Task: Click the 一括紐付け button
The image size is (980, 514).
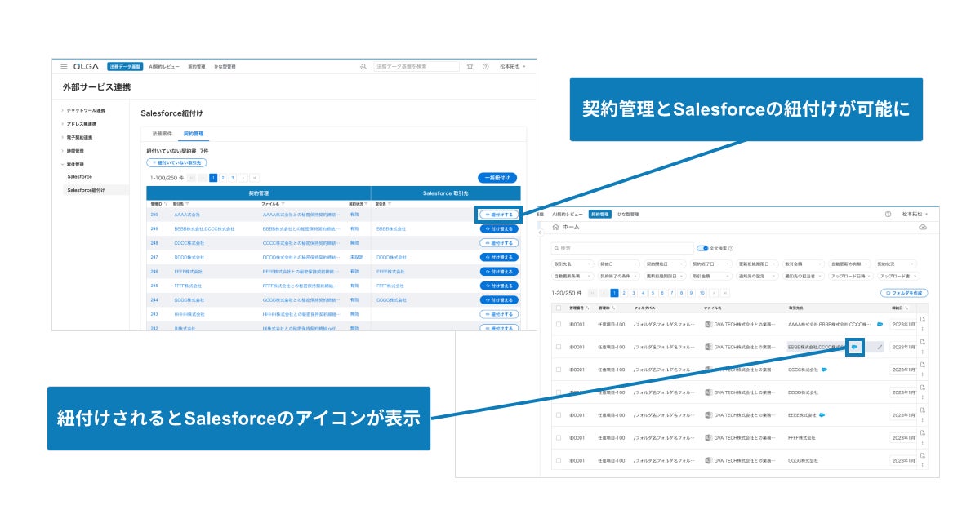Action: click(x=497, y=177)
